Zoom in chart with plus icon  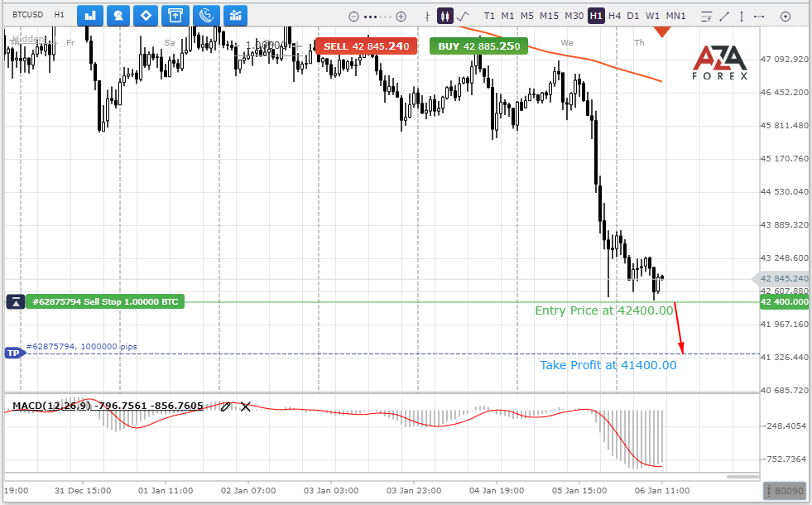coord(401,17)
